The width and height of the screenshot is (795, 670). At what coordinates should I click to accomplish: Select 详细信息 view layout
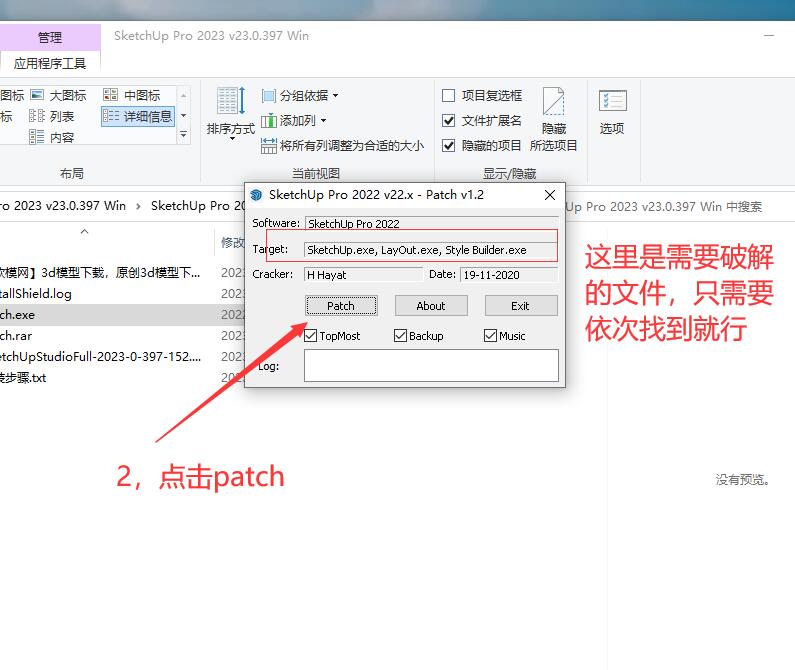pyautogui.click(x=138, y=117)
